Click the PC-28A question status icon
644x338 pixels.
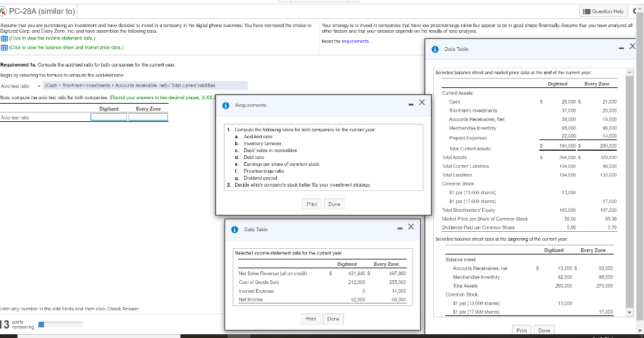click(4, 11)
